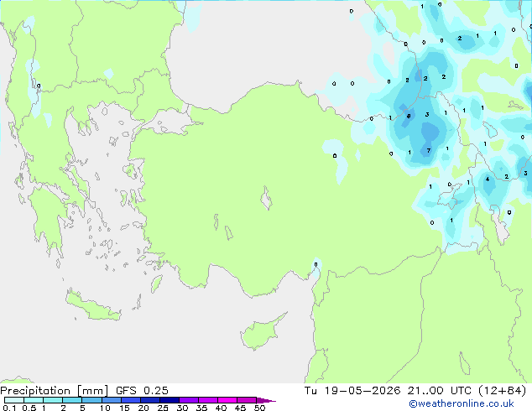
Task: Click the 1–2 mm legend color swatch
Action: 53,400
